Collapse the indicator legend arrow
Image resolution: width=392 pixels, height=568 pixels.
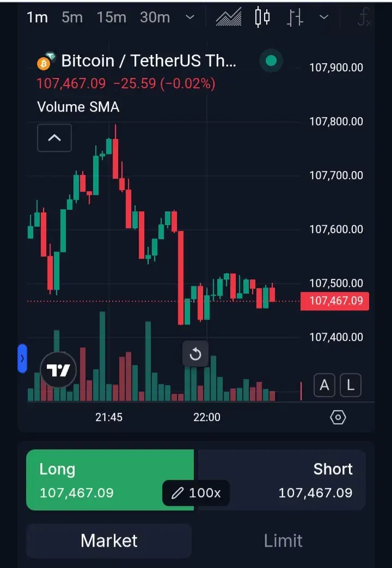click(54, 138)
